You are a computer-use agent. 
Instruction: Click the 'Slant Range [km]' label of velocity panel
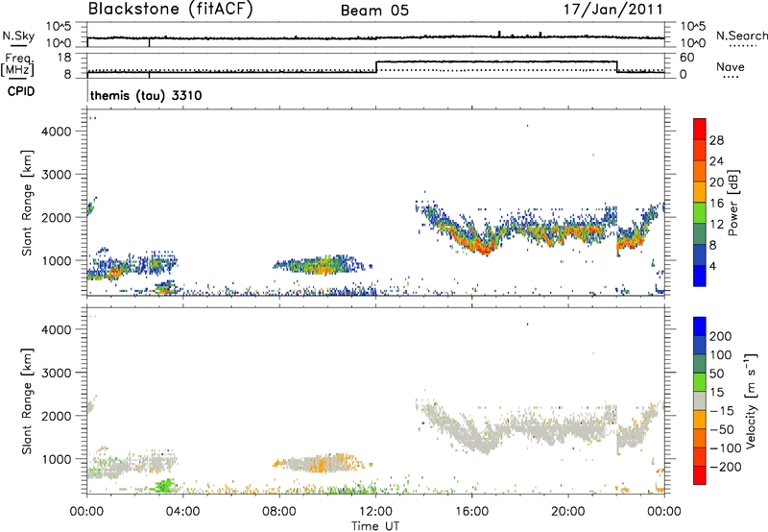[27, 400]
